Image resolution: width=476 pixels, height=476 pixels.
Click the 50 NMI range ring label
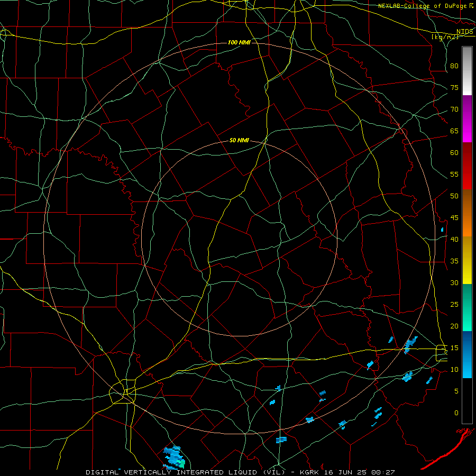239,140
